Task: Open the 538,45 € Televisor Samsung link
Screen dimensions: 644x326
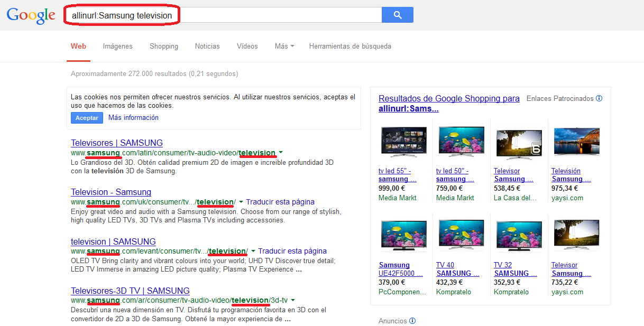Action: [x=513, y=175]
